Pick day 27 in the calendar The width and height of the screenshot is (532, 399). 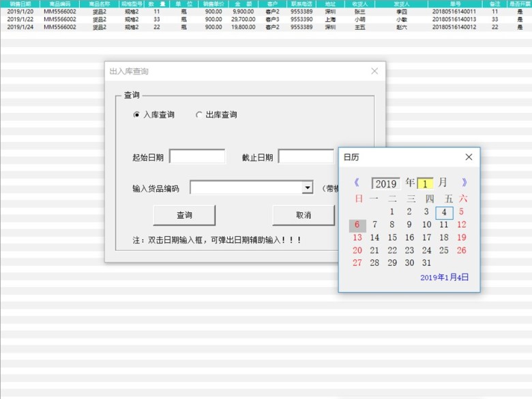point(357,263)
